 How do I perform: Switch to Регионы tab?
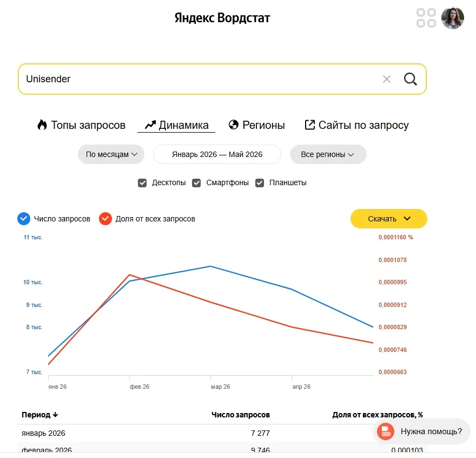coord(256,125)
